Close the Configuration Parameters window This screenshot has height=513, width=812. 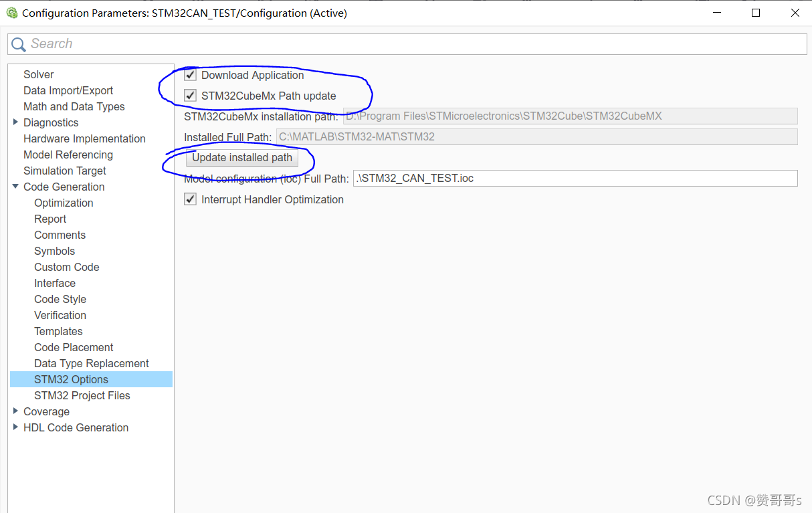pos(795,13)
